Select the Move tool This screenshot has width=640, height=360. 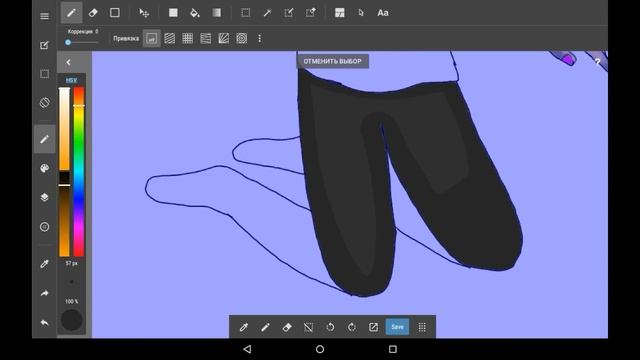(144, 13)
